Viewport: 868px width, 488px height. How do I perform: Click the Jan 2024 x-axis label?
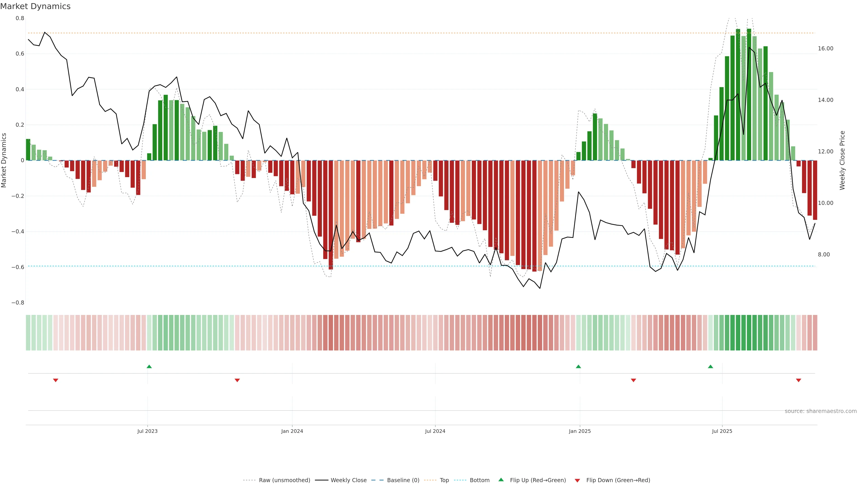[x=292, y=431]
